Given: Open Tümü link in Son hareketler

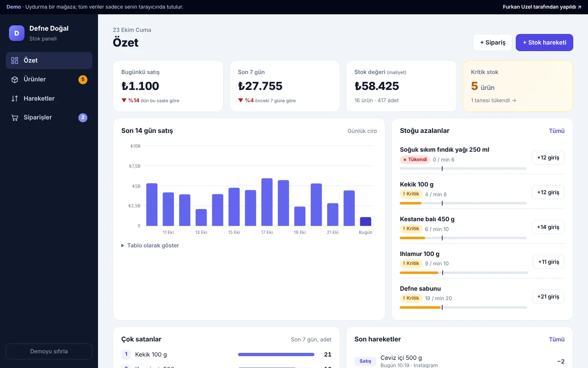Looking at the screenshot, I should point(557,339).
